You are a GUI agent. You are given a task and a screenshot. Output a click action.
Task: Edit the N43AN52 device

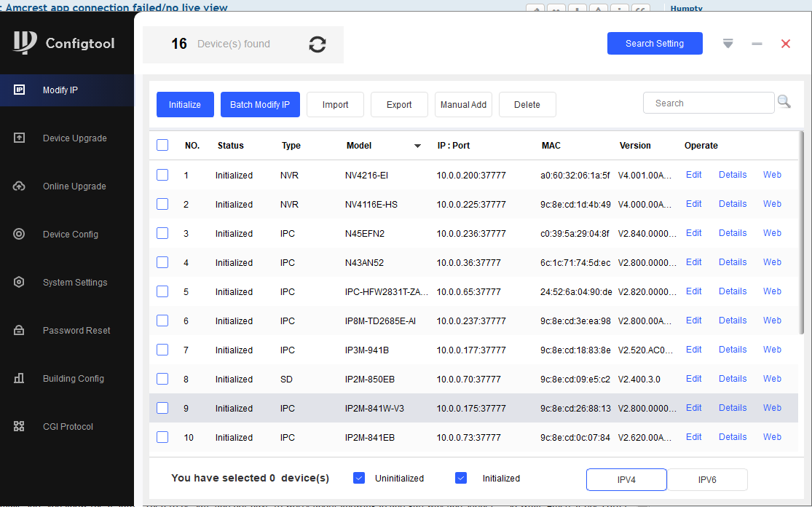coord(693,262)
